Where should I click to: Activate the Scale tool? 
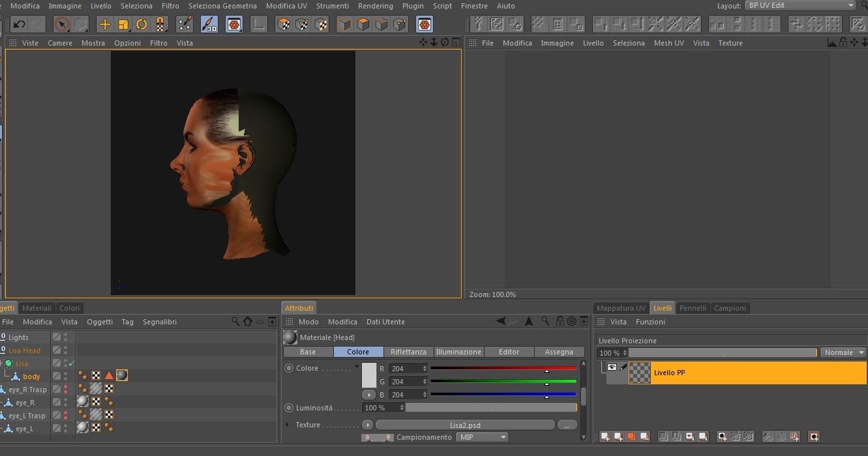pos(123,25)
